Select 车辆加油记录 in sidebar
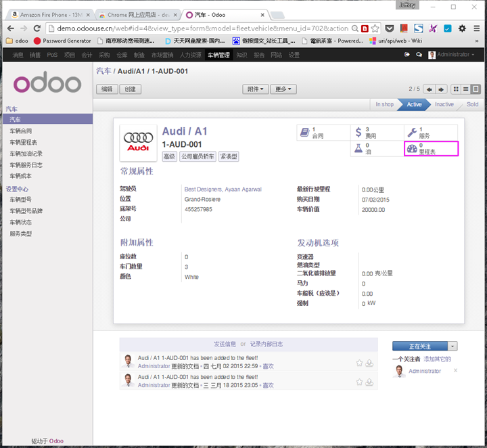This screenshot has height=448, width=487. tap(26, 154)
